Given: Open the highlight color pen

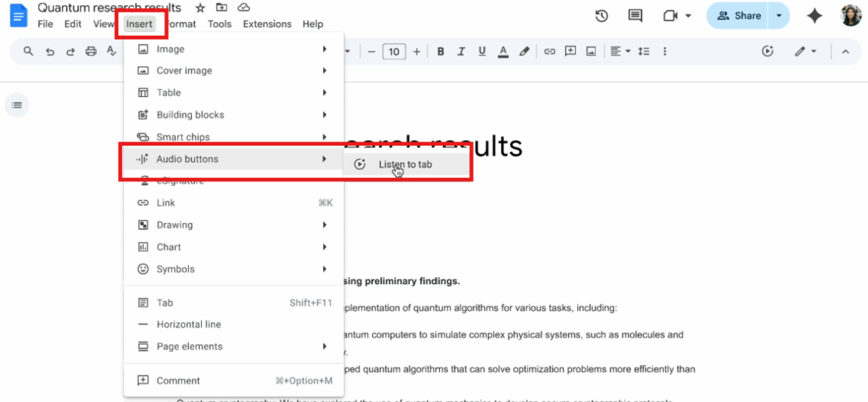Looking at the screenshot, I should (x=524, y=52).
